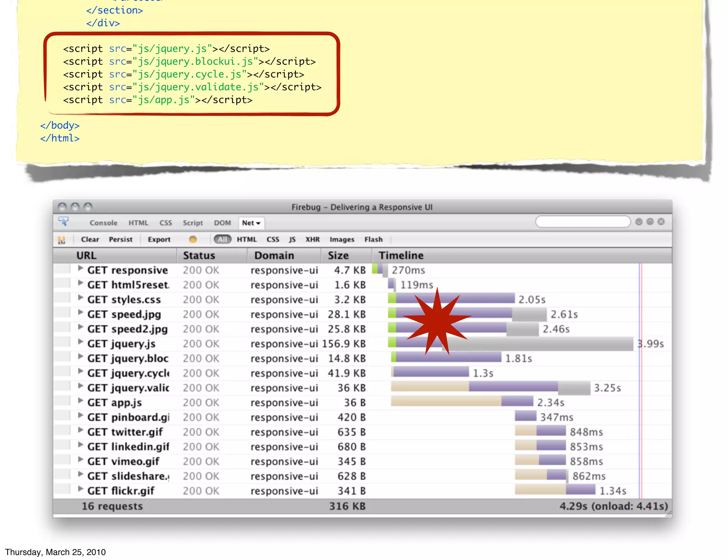
Task: Focus the Firebug search field
Action: pos(583,222)
